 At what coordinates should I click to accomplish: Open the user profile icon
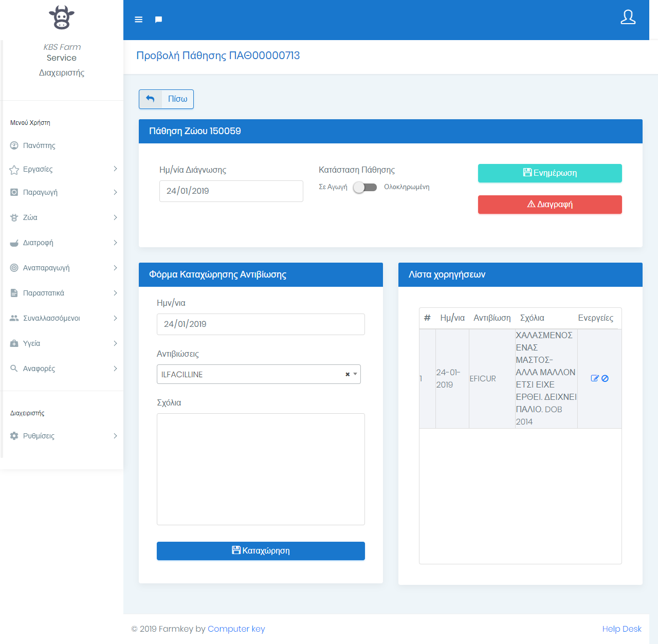tap(628, 17)
